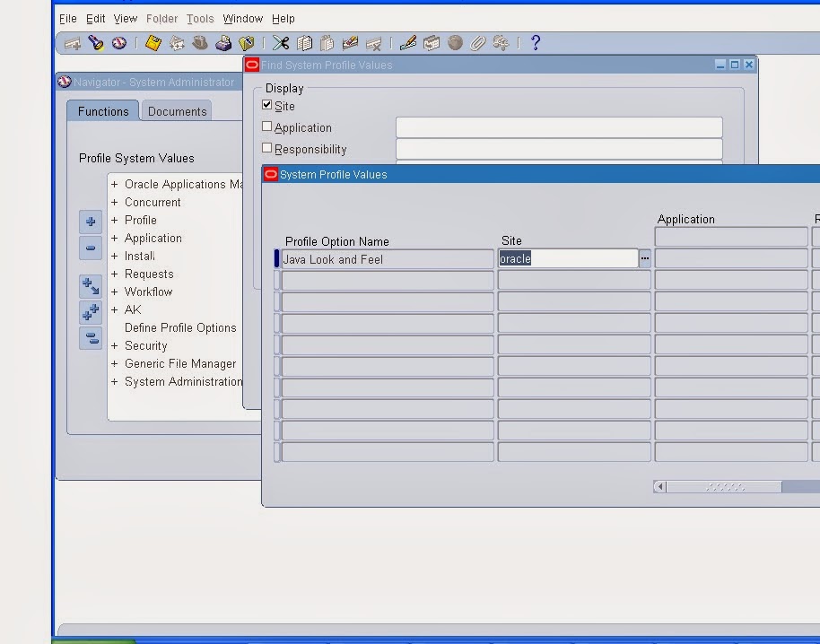Open the Edit menu
This screenshot has width=820, height=644.
pyautogui.click(x=96, y=19)
